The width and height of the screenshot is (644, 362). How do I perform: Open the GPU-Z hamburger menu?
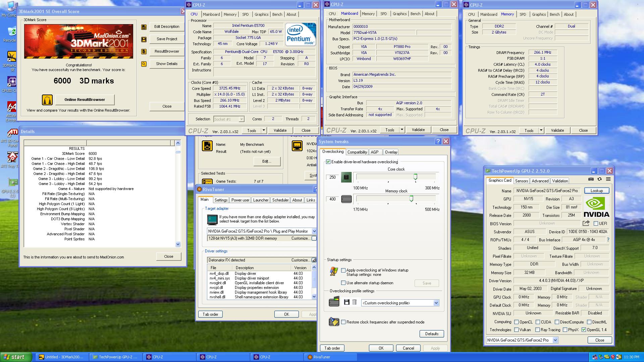tap(608, 179)
